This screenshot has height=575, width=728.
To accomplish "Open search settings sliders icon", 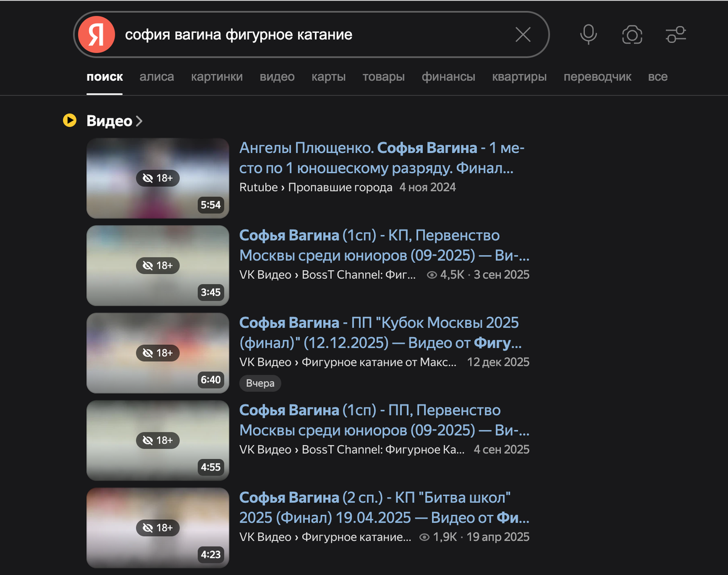I will 676,35.
